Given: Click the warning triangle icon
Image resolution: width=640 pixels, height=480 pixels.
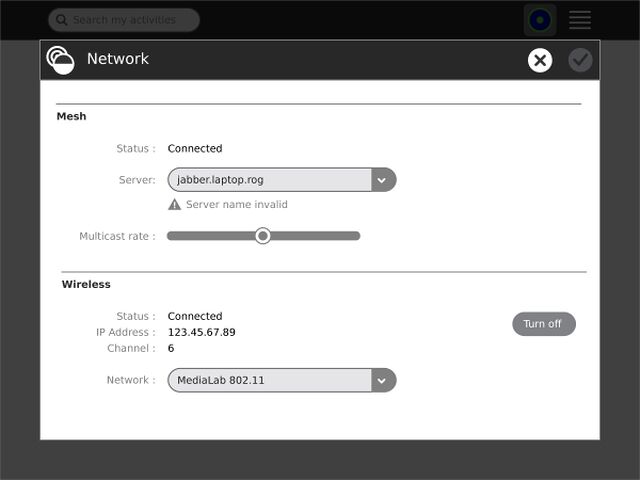Looking at the screenshot, I should [x=175, y=204].
